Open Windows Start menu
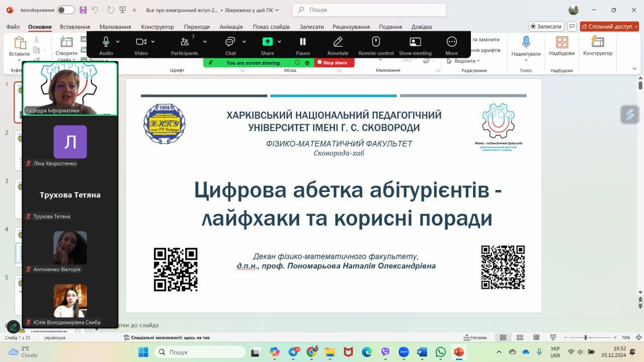 tap(143, 352)
